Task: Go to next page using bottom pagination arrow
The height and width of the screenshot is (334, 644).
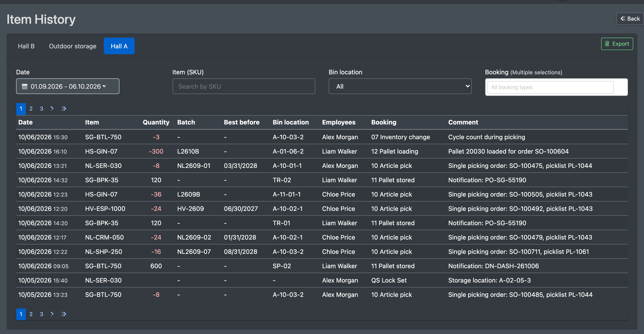Action: 52,314
